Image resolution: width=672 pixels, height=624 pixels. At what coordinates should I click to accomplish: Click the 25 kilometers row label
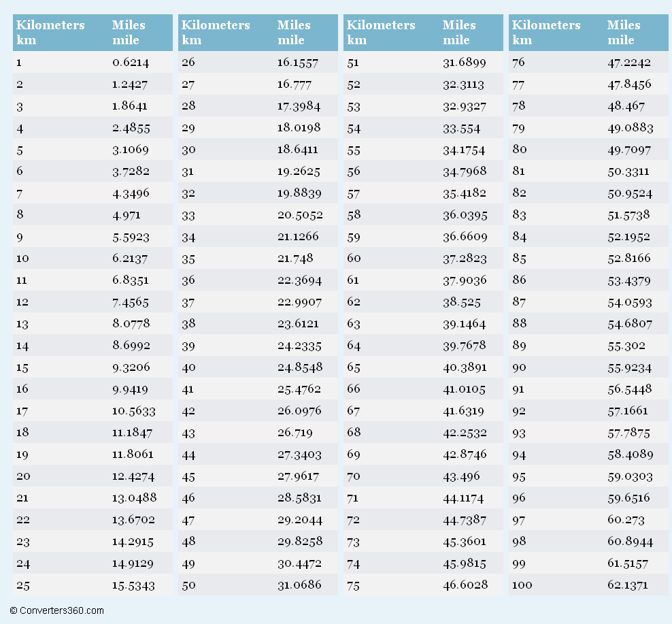coord(23,585)
